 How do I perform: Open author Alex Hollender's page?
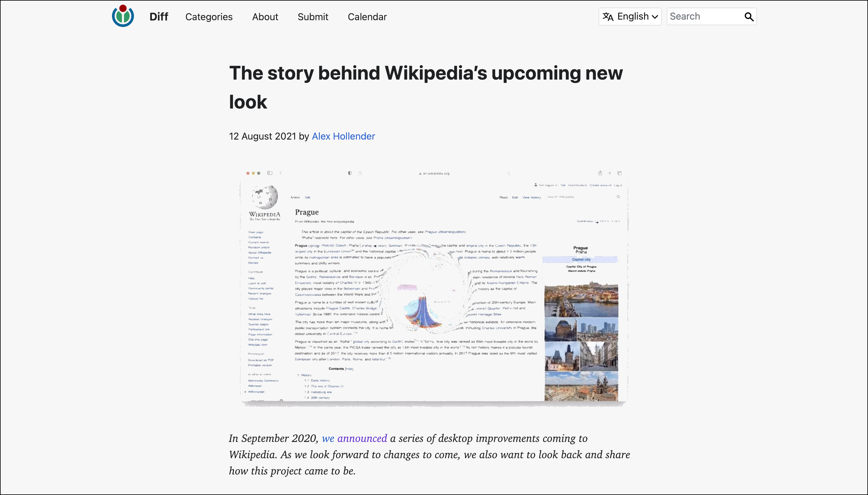[343, 136]
